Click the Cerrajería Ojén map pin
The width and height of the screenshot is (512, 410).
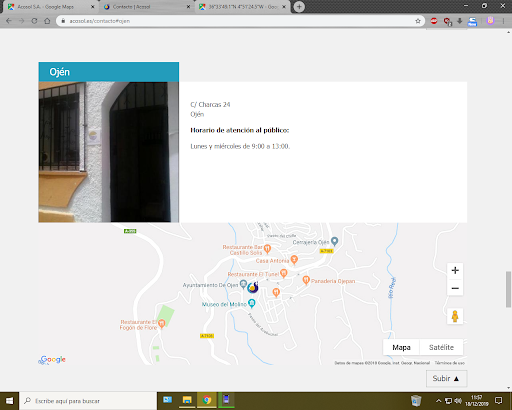click(x=335, y=241)
